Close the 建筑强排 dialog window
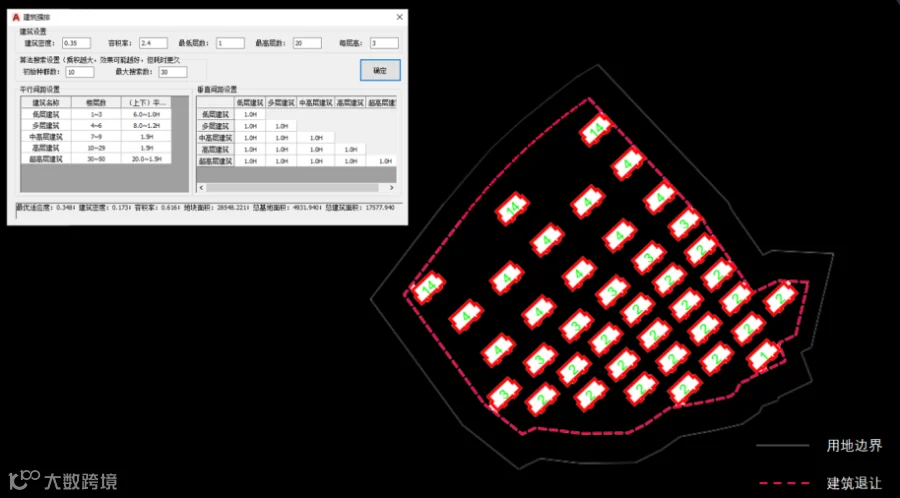This screenshot has height=498, width=900. pyautogui.click(x=399, y=17)
